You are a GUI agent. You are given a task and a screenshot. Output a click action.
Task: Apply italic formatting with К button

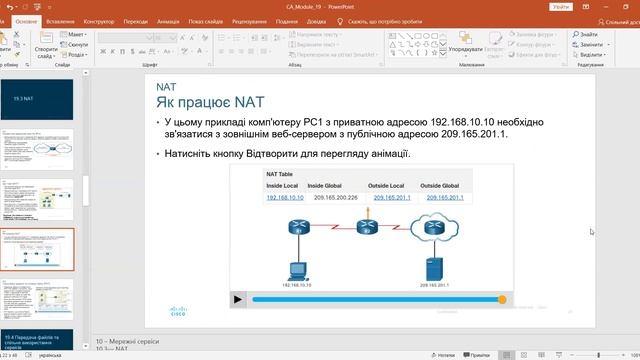(113, 52)
